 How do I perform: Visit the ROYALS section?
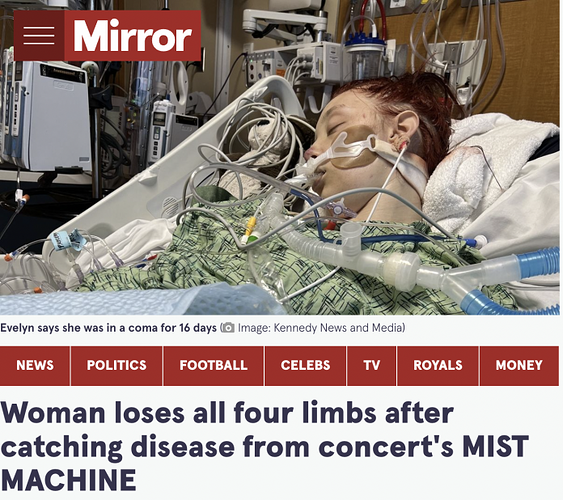pos(438,366)
